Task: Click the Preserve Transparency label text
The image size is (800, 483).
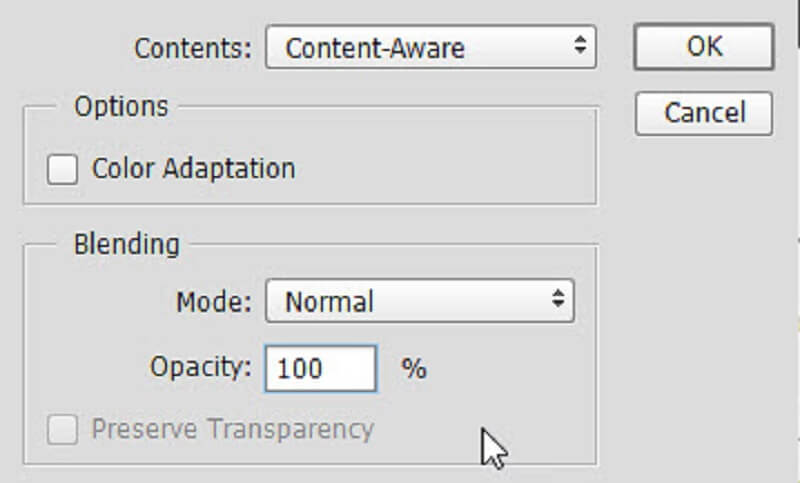Action: 232,430
